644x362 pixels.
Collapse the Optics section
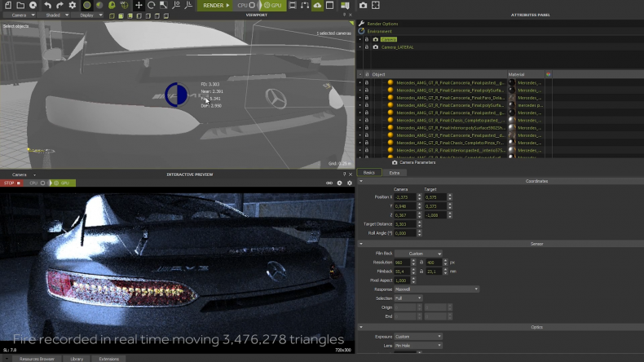(x=361, y=327)
